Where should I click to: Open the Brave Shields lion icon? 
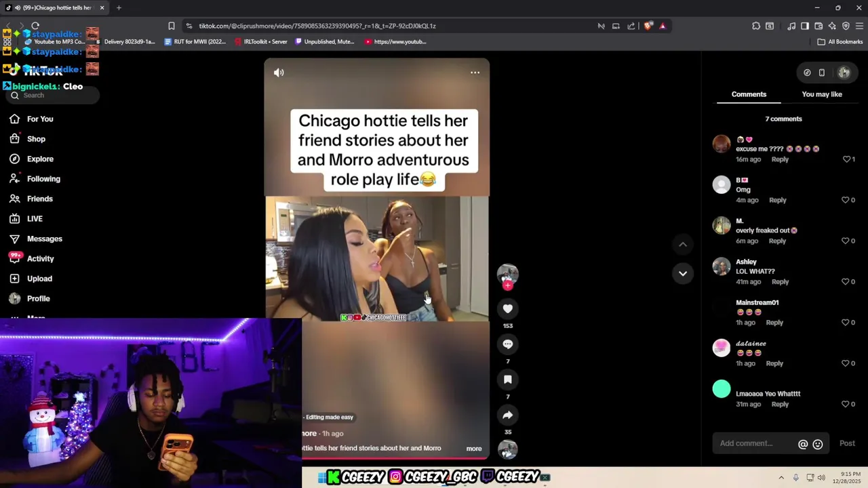coord(648,26)
